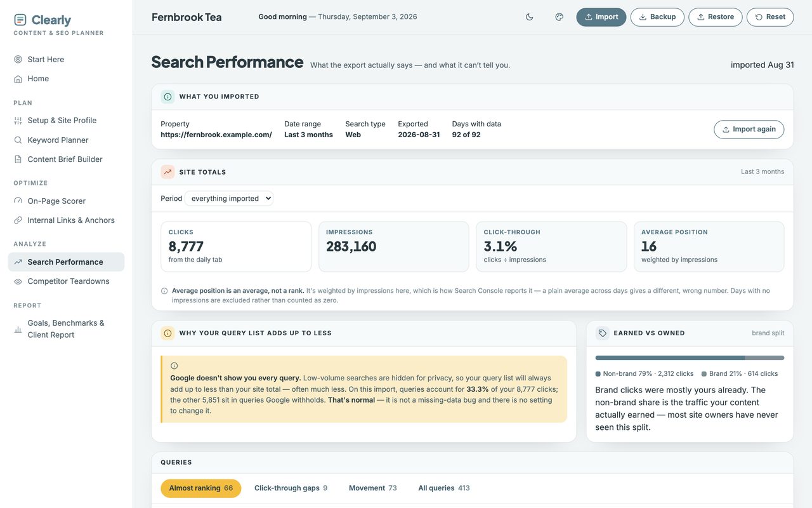This screenshot has width=812, height=508.
Task: Click the property URL https://fernbrook.example.com/
Action: [x=216, y=135]
